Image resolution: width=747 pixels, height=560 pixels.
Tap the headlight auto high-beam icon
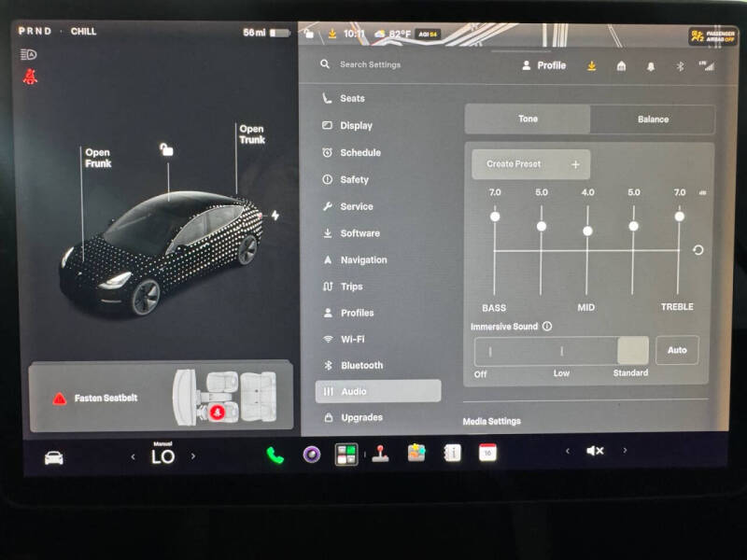pos(29,54)
